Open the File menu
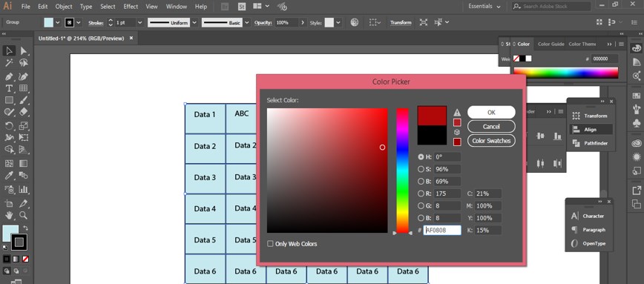 [25, 7]
